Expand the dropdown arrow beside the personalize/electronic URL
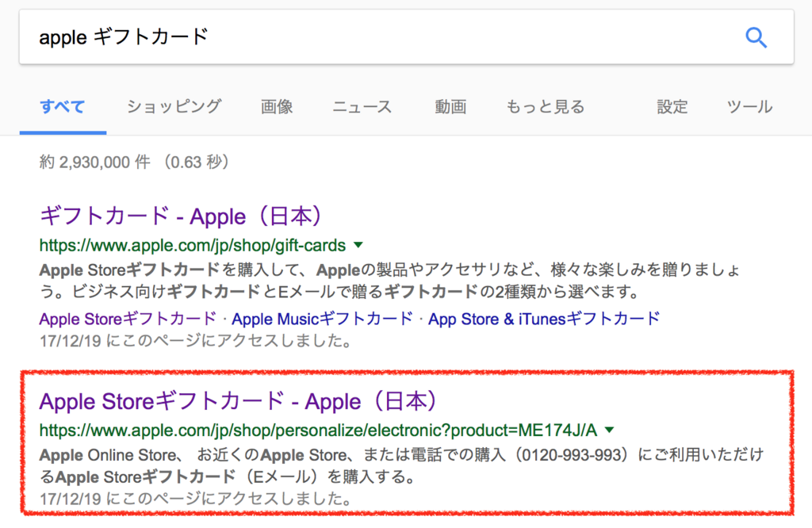Screen dimensions: 812x528 [x=610, y=430]
